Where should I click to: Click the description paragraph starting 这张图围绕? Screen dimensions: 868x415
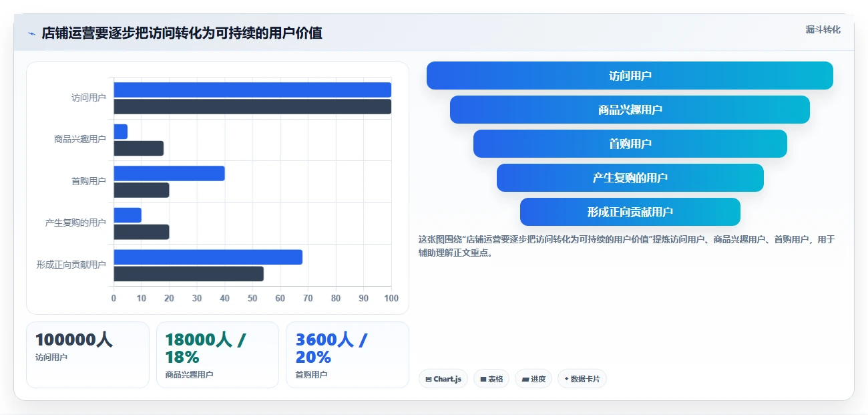coord(626,246)
